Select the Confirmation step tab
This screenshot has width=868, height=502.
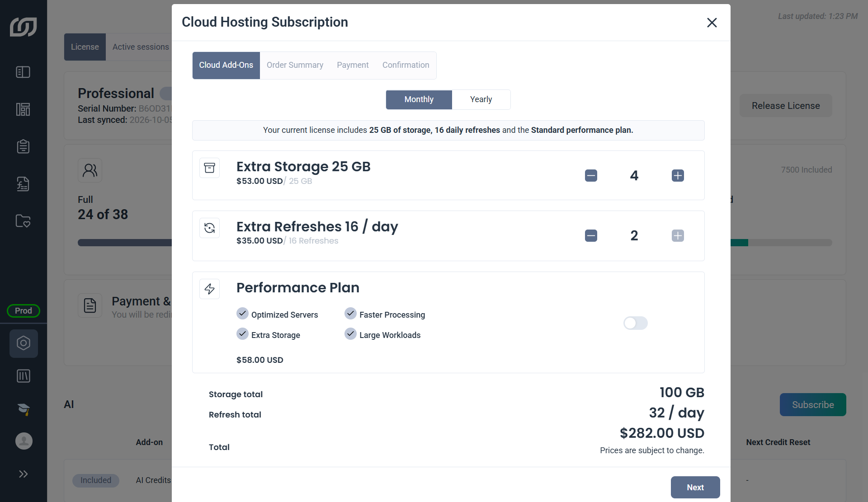pos(406,66)
